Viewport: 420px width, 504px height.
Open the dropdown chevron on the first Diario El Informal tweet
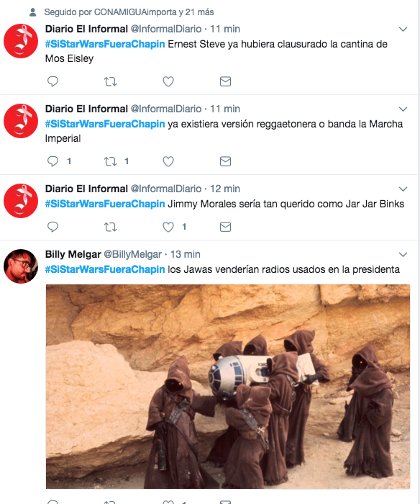point(403,30)
